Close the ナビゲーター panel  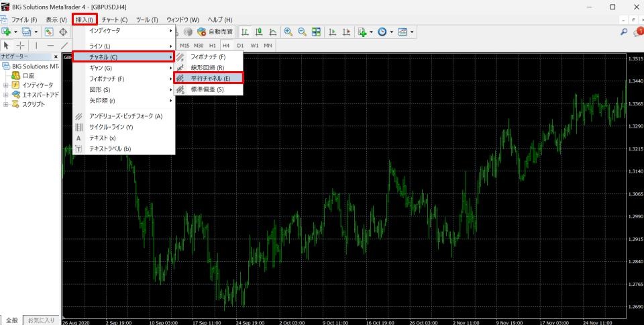point(55,57)
